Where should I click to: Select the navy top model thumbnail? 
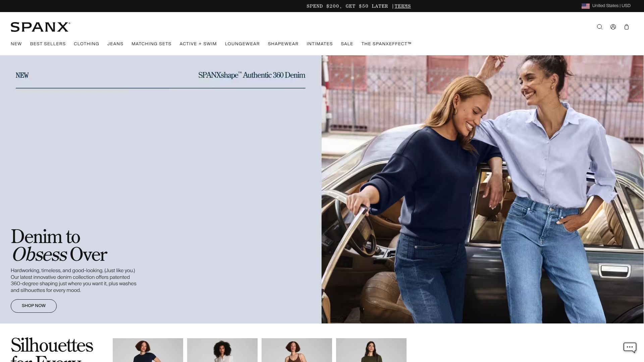pyautogui.click(x=148, y=350)
